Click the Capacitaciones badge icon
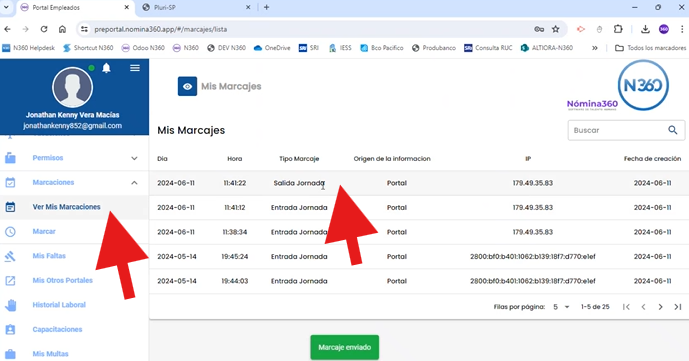 click(10, 329)
